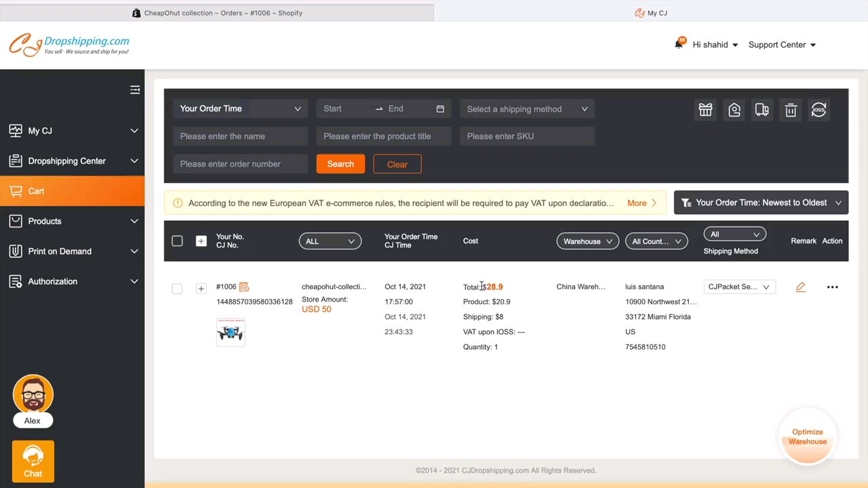Expand Print on Demand sidebar menu
The image size is (868, 488).
pos(72,251)
